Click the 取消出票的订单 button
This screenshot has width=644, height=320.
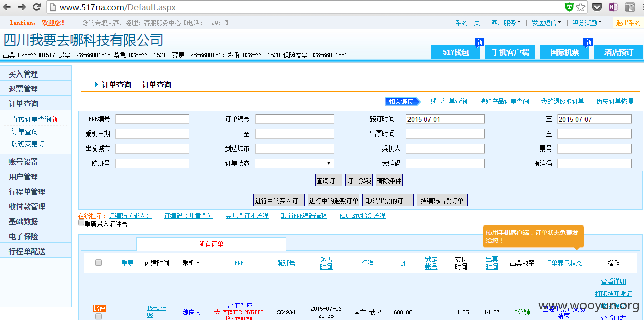[x=388, y=200]
